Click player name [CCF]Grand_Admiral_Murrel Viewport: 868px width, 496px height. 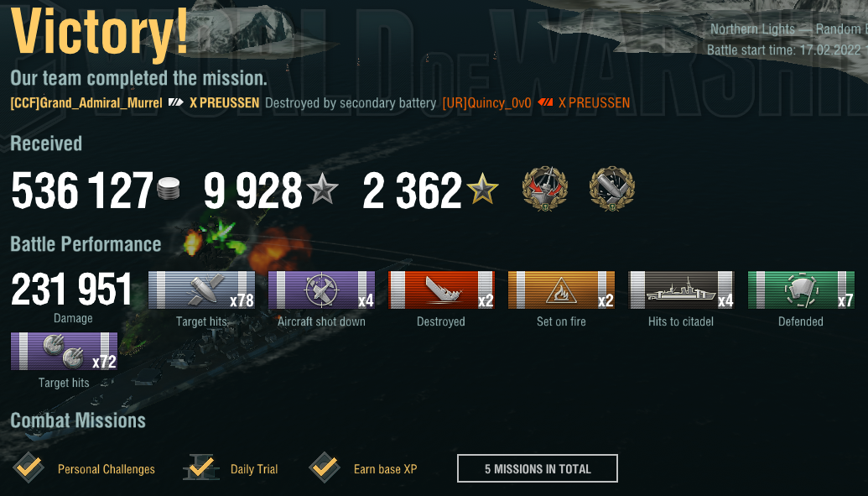tap(86, 103)
